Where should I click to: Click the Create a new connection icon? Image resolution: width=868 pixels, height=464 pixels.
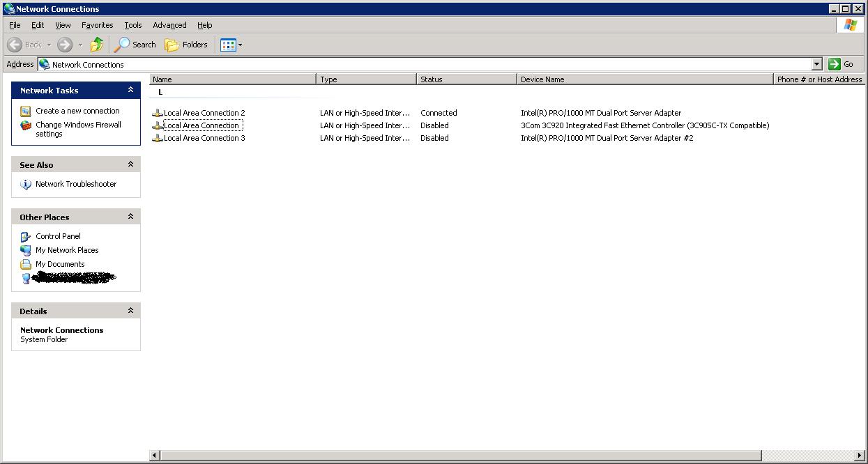click(26, 111)
